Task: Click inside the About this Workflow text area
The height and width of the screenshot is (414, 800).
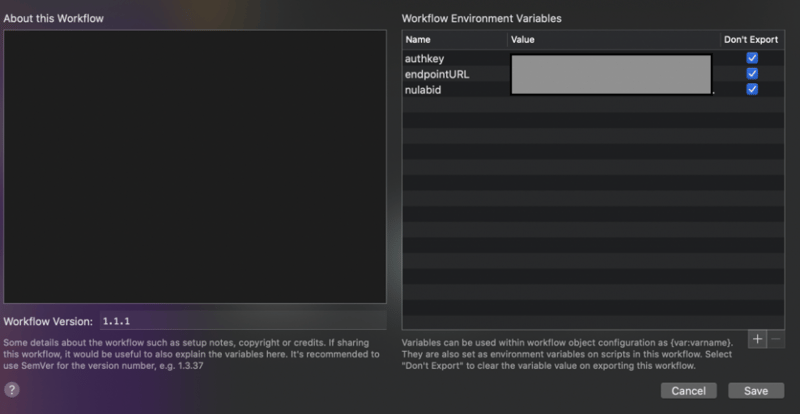Action: [x=194, y=166]
